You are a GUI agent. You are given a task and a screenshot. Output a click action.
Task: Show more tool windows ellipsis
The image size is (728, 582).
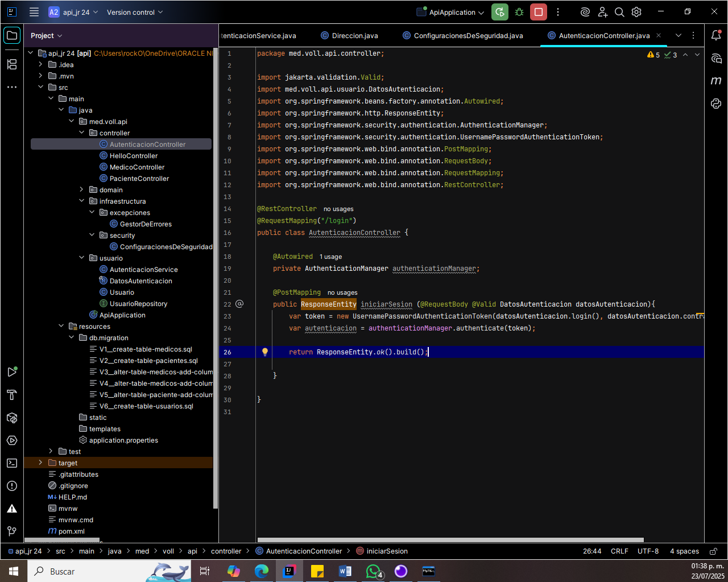coord(12,87)
